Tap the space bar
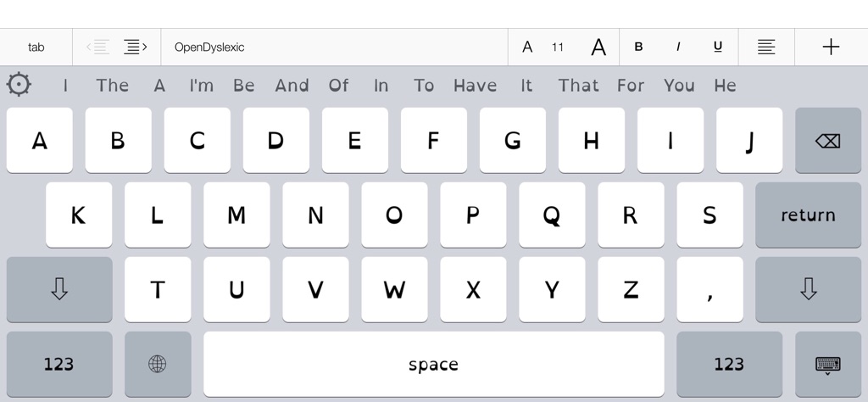Image resolution: width=868 pixels, height=402 pixels. pos(433,364)
